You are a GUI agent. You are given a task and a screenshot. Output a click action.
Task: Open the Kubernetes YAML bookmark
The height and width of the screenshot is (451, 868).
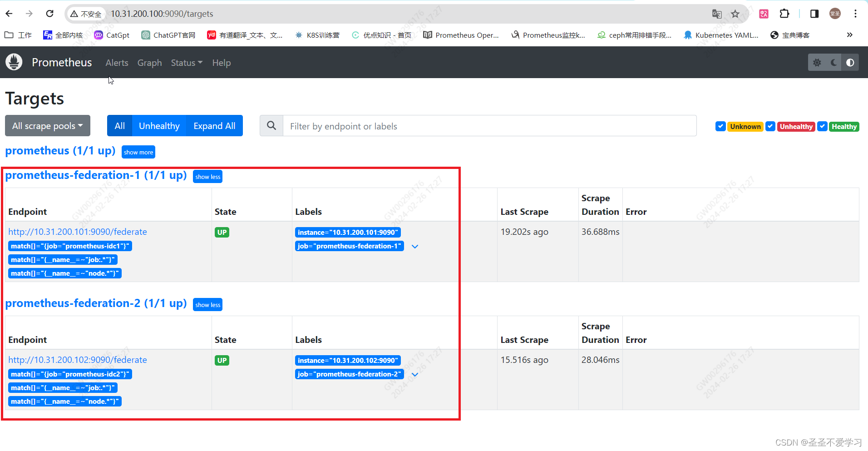point(721,35)
